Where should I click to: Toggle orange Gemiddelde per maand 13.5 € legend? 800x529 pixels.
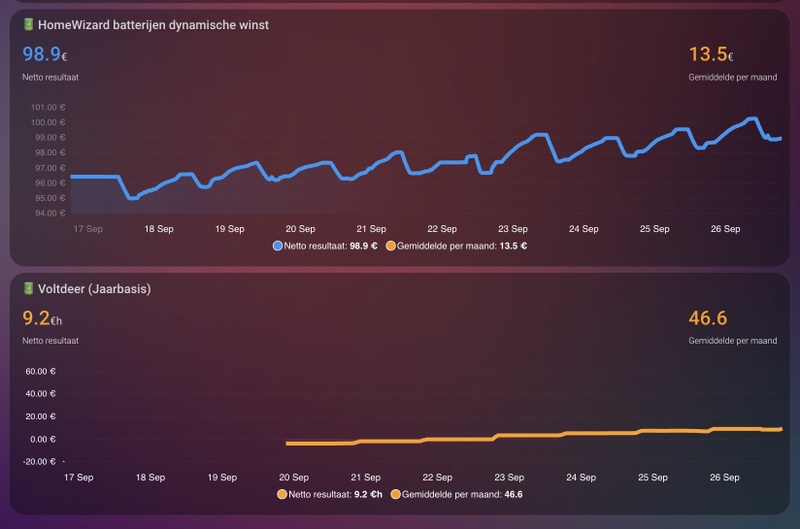[456, 246]
